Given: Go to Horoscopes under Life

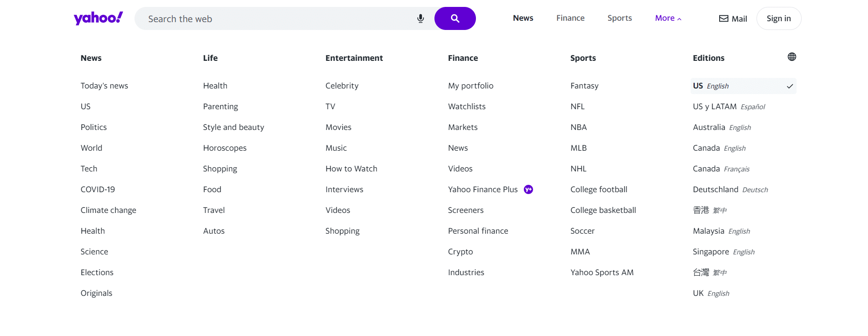Looking at the screenshot, I should coord(224,148).
